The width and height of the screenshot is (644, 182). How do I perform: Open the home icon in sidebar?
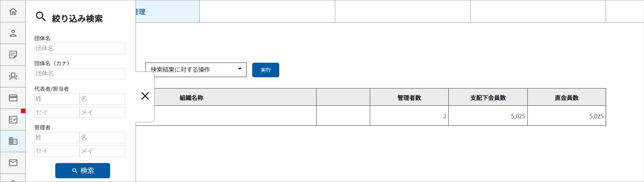[13, 12]
